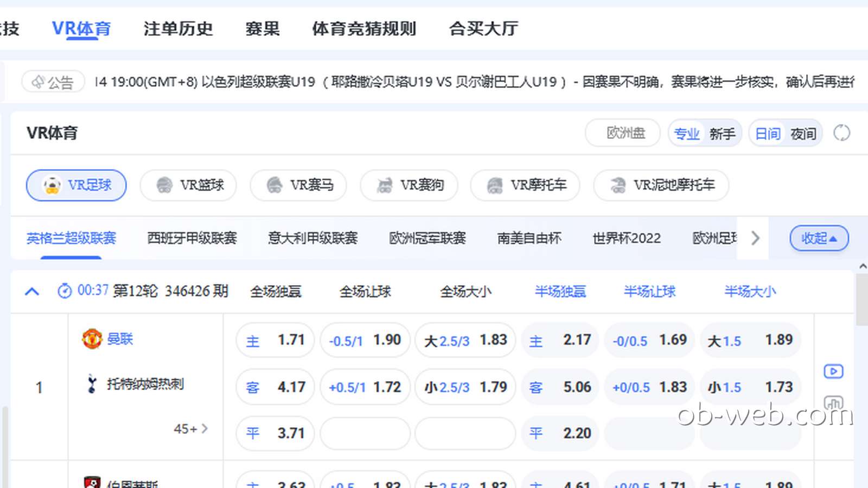Viewport: 868px width, 488px height.
Task: Open the 赛果 results tab
Action: tap(263, 28)
